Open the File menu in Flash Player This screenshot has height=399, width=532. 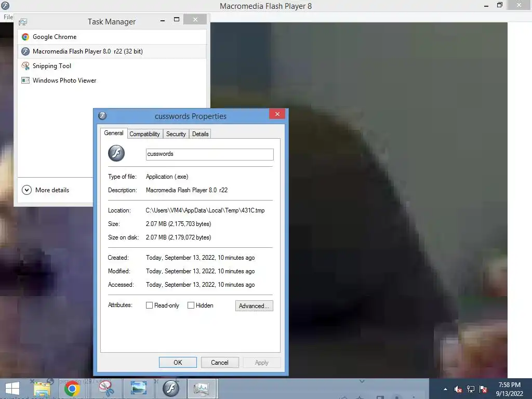click(x=8, y=17)
